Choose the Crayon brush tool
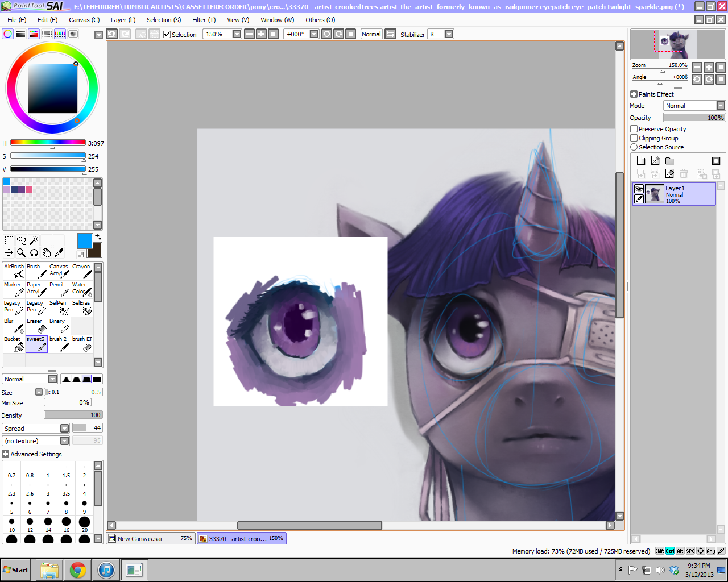Screen dimensions: 728x582 click(82, 271)
